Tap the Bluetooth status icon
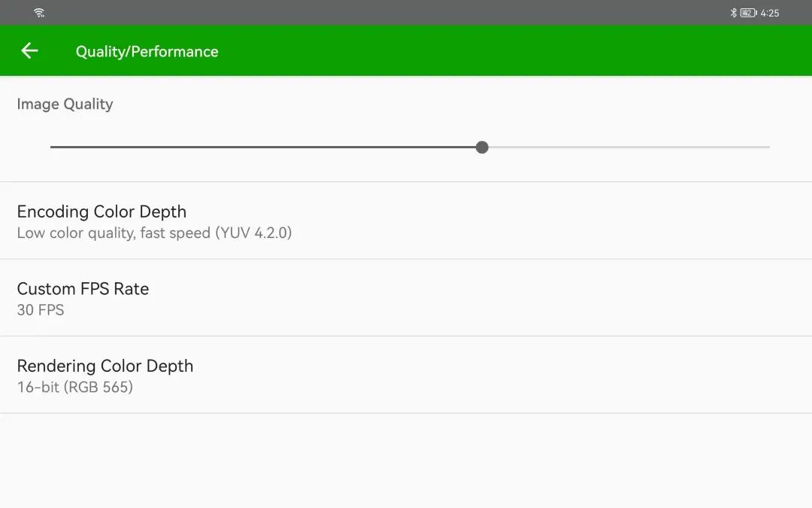Image resolution: width=812 pixels, height=508 pixels. click(x=733, y=13)
